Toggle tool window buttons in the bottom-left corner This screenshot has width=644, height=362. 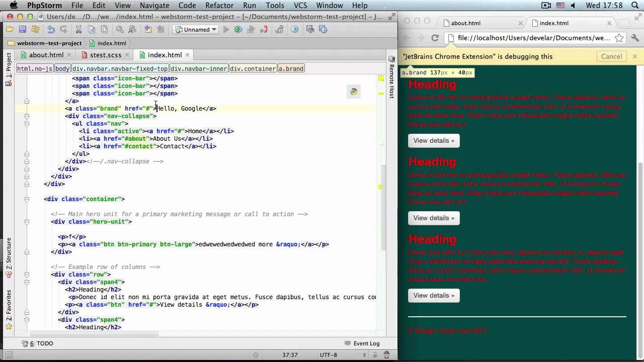9,355
